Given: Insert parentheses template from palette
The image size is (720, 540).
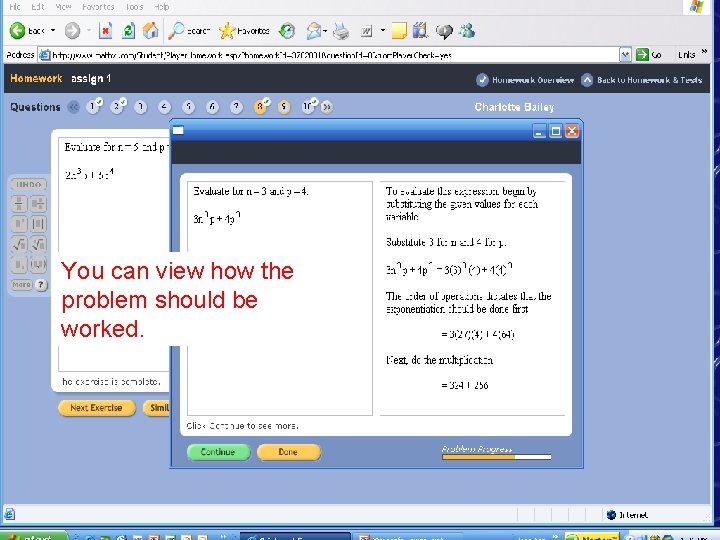Looking at the screenshot, I should pos(38,264).
